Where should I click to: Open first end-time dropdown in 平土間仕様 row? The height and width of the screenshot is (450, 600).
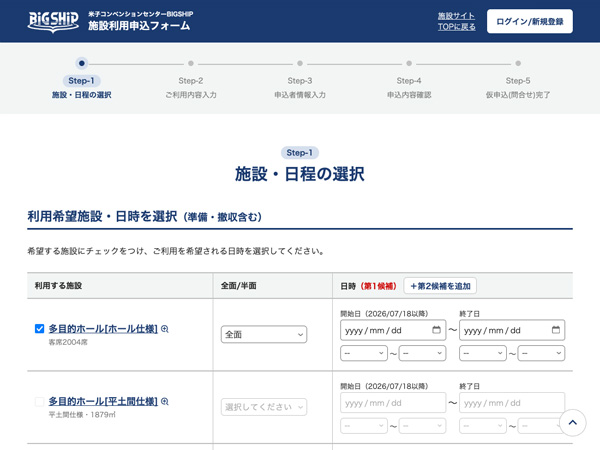[483, 426]
